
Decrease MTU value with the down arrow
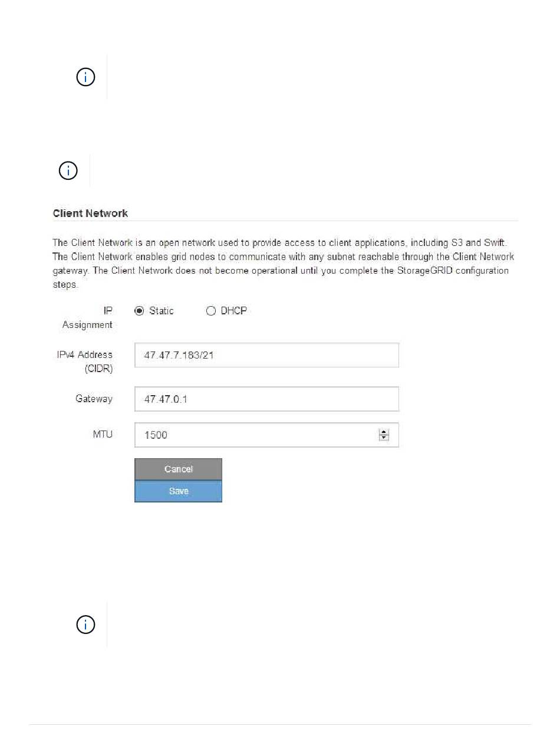(x=384, y=438)
